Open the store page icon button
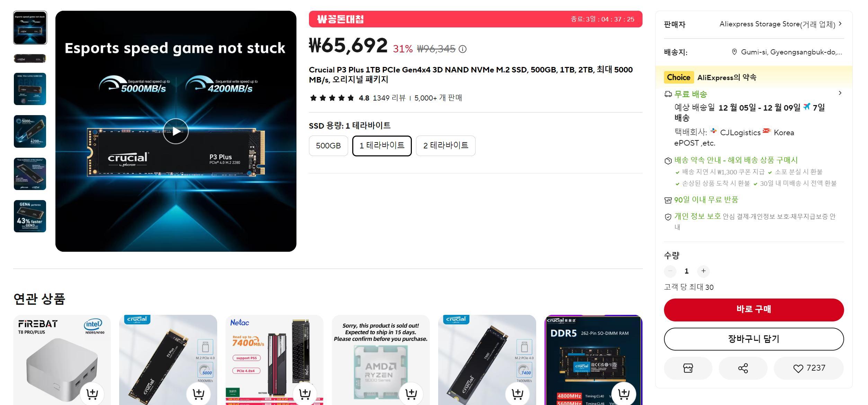Screen dimensions: 868x405 coord(688,368)
